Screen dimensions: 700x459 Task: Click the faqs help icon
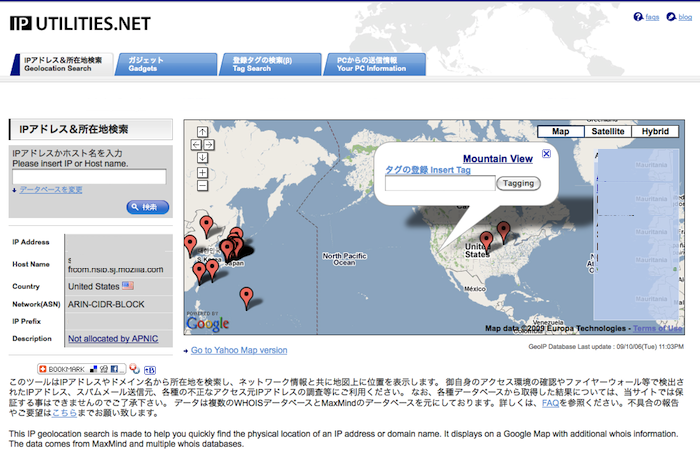coord(638,17)
